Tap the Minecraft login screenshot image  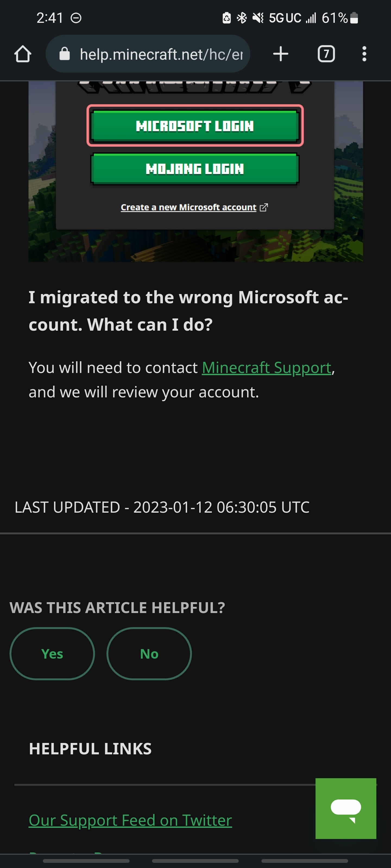pos(196,171)
